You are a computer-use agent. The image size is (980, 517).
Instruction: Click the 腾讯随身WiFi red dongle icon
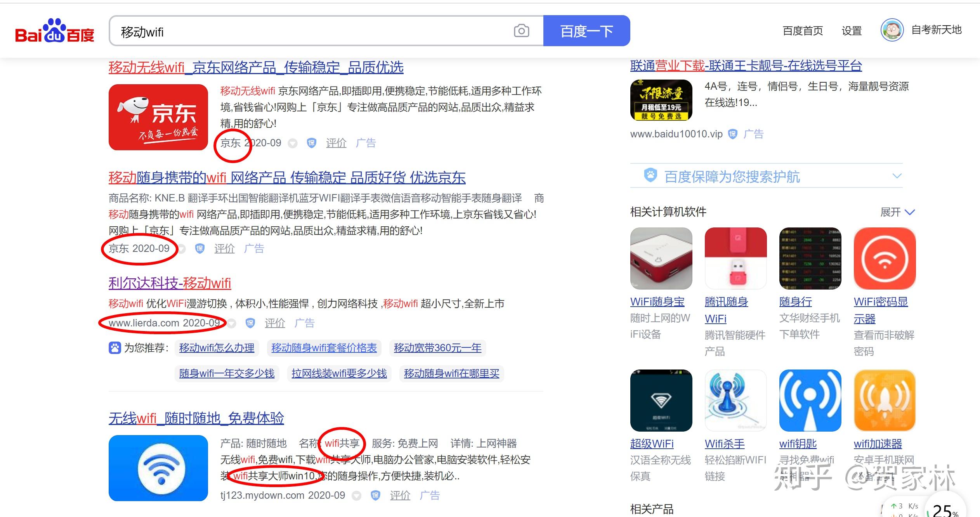coord(735,258)
